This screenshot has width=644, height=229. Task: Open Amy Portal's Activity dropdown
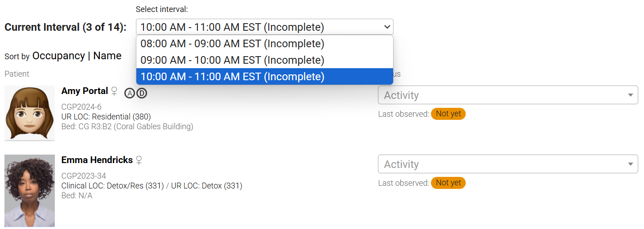[x=508, y=95]
